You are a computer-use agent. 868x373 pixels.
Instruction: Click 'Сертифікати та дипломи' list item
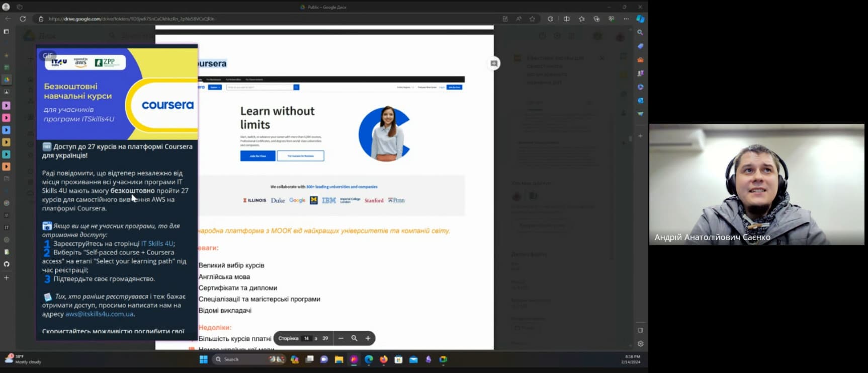click(238, 288)
